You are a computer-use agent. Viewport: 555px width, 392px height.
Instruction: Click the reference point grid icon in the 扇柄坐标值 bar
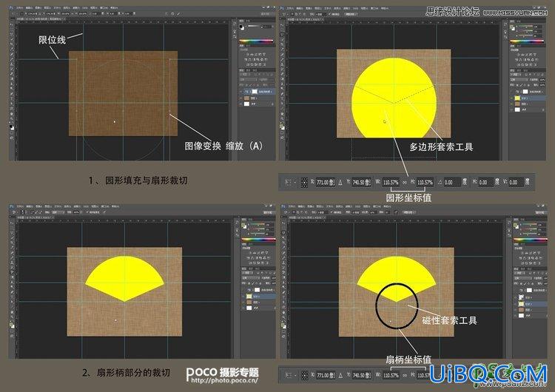(304, 375)
